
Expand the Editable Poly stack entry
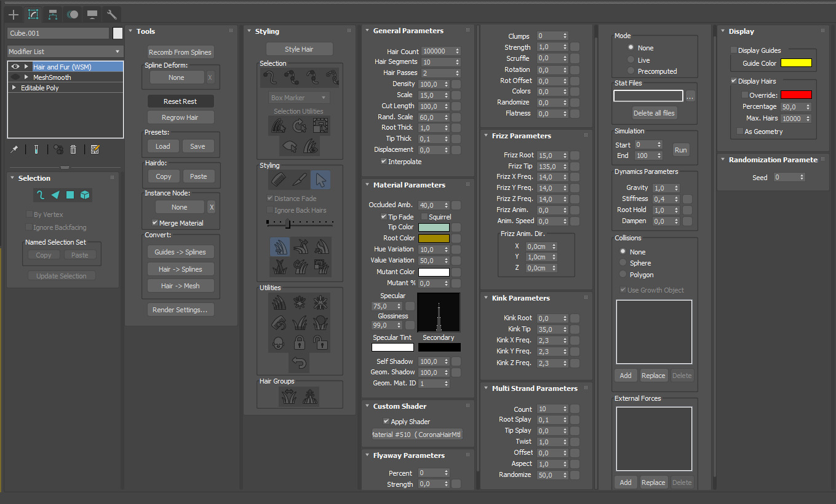pos(14,88)
